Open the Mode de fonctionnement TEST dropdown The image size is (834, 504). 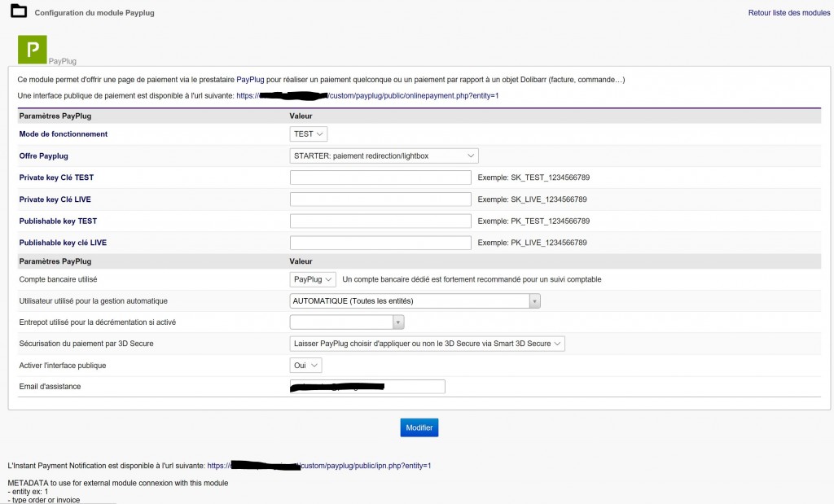tap(309, 134)
